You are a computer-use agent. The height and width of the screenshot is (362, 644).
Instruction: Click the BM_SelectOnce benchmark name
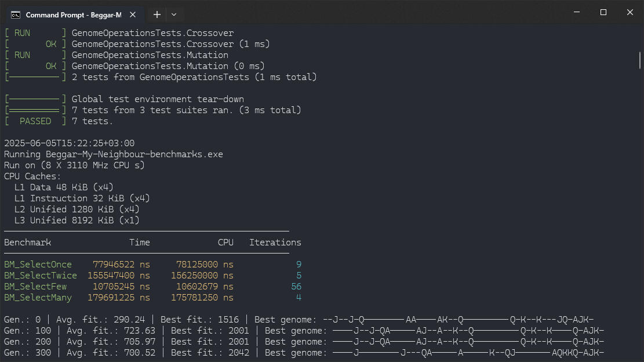coord(38,265)
